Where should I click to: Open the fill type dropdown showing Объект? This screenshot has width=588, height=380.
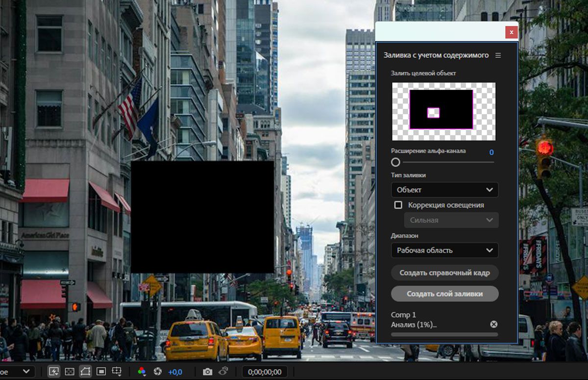point(445,190)
